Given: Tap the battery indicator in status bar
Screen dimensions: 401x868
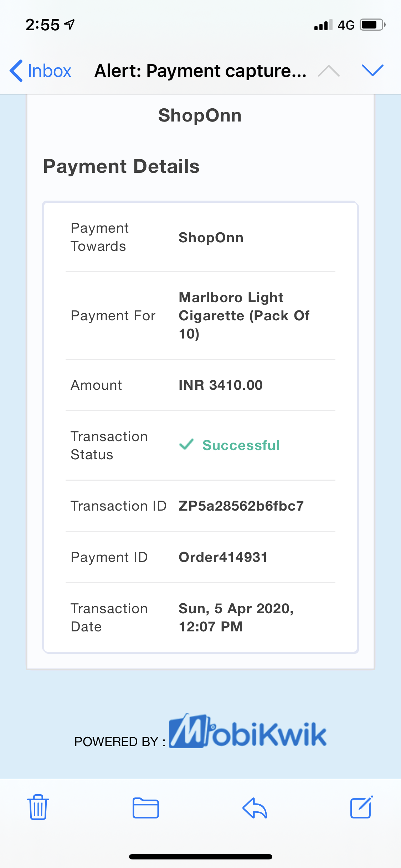Looking at the screenshot, I should [x=372, y=25].
